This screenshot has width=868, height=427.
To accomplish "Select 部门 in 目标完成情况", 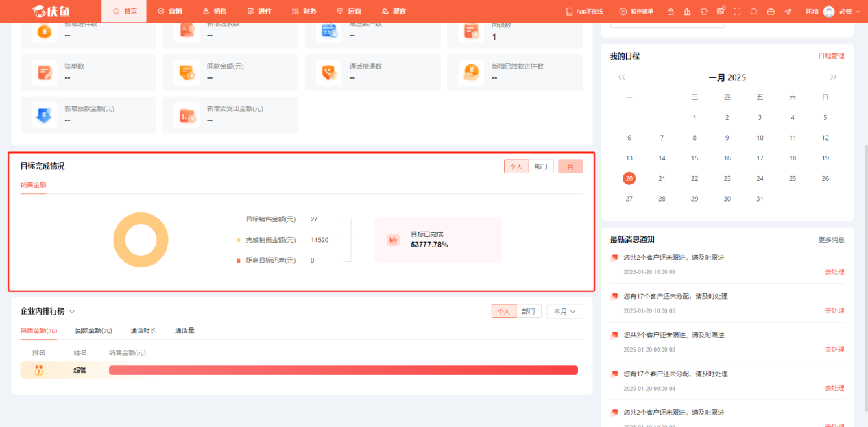I will tap(541, 167).
